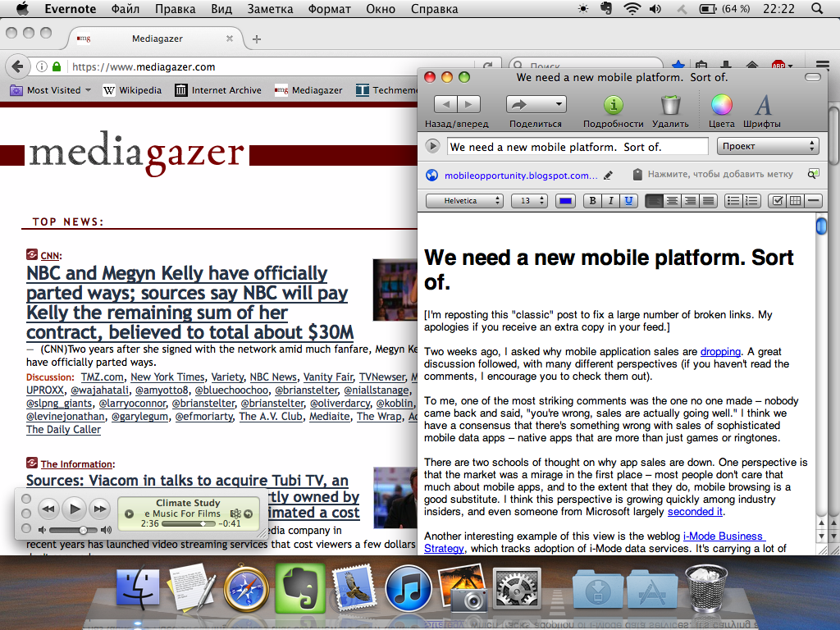Close the Mediagazer browser tab
The image size is (840, 630).
[x=230, y=39]
